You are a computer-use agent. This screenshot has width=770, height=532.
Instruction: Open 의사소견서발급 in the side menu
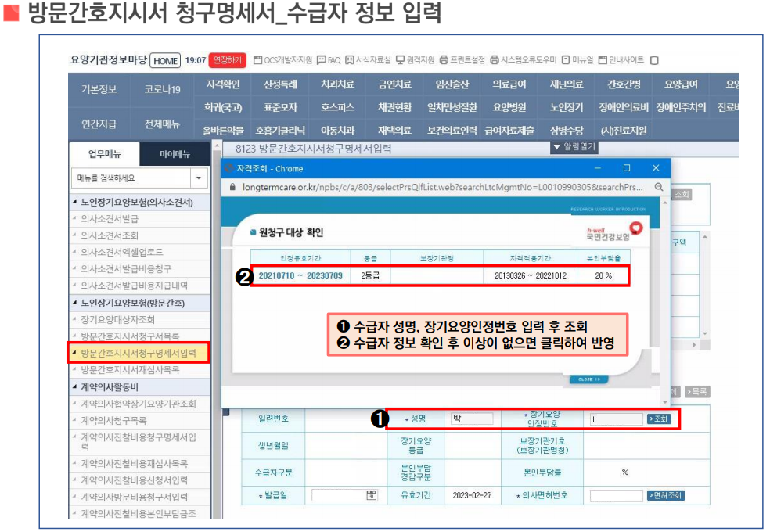pyautogui.click(x=110, y=219)
